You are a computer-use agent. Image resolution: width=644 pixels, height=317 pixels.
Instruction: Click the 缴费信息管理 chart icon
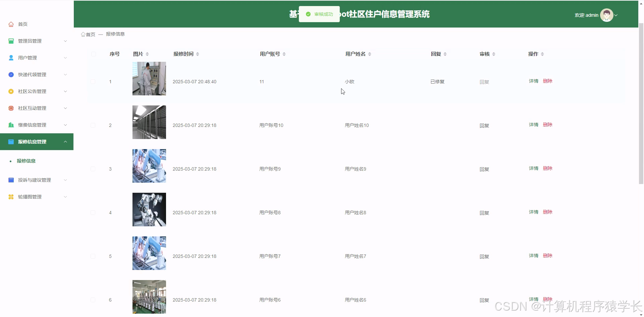point(10,125)
